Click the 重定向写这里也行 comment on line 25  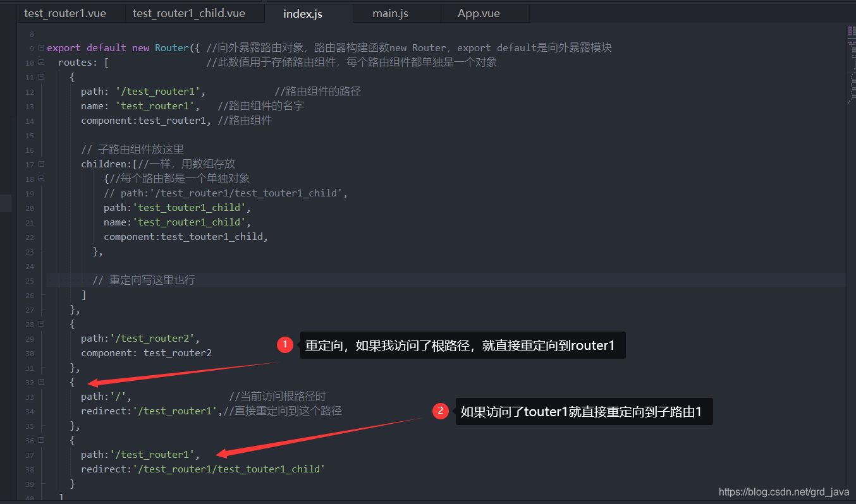(144, 280)
